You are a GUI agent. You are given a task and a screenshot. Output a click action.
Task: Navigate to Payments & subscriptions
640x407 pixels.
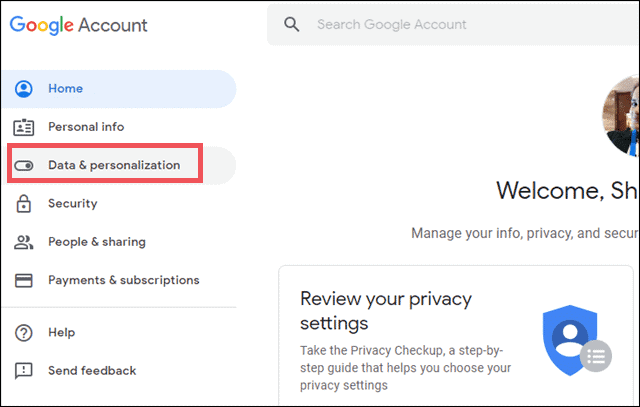click(123, 280)
